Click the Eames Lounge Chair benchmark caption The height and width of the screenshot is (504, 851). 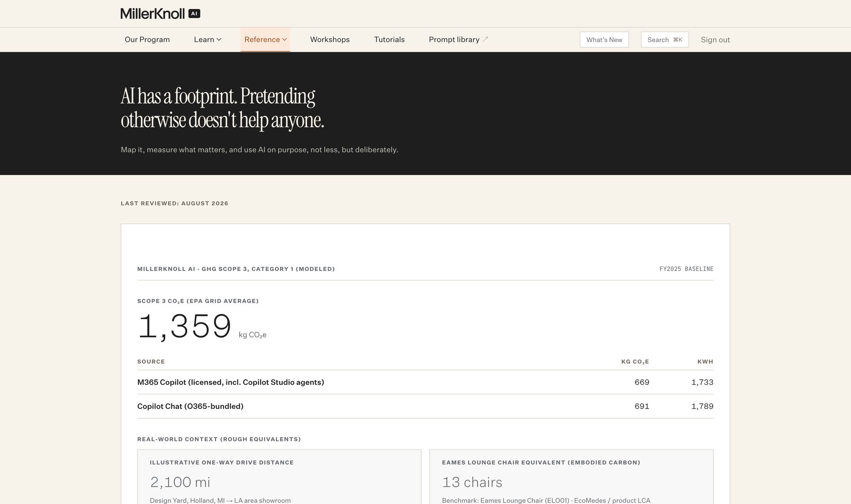coord(546,500)
